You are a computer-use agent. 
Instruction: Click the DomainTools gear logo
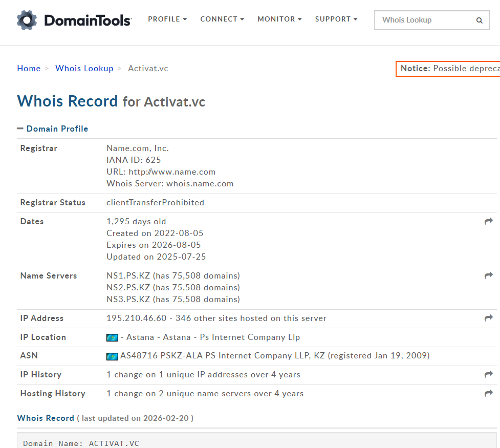[27, 20]
